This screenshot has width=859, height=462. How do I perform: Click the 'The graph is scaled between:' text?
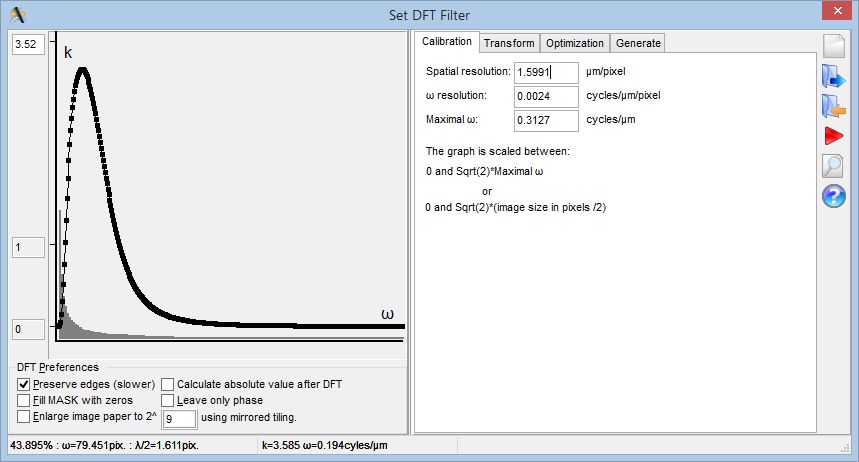[x=497, y=151]
